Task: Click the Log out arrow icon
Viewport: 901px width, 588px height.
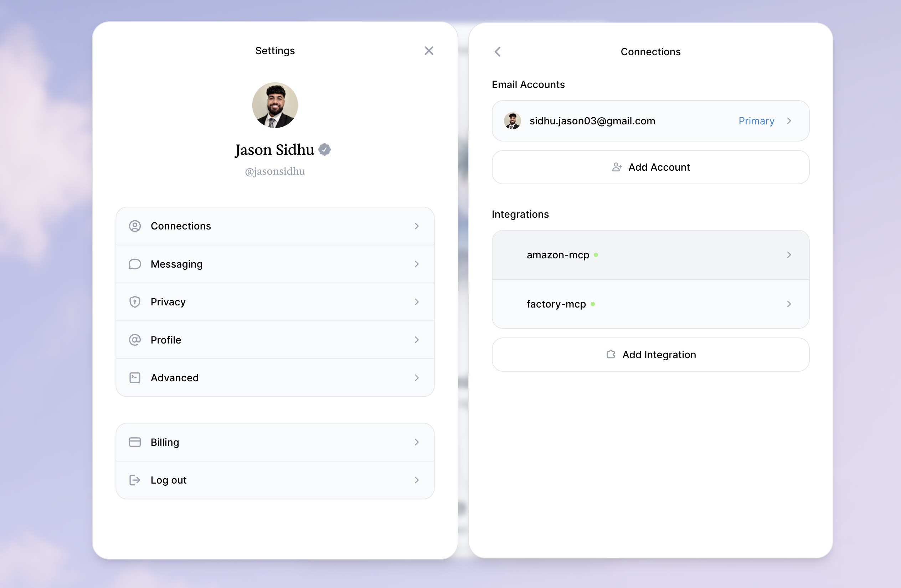Action: pos(135,480)
